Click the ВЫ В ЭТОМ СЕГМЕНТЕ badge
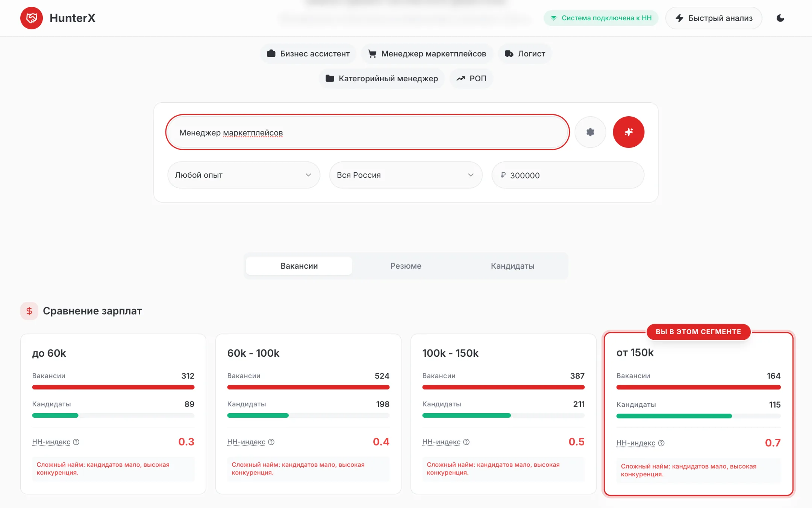Viewport: 812px width, 508px height. [698, 332]
